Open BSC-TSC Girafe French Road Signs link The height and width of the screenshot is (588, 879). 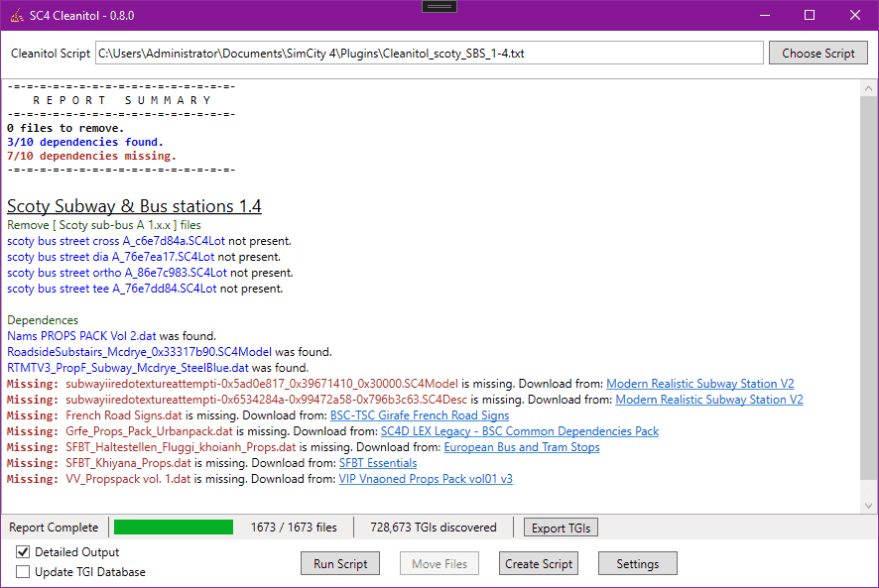[x=420, y=415]
